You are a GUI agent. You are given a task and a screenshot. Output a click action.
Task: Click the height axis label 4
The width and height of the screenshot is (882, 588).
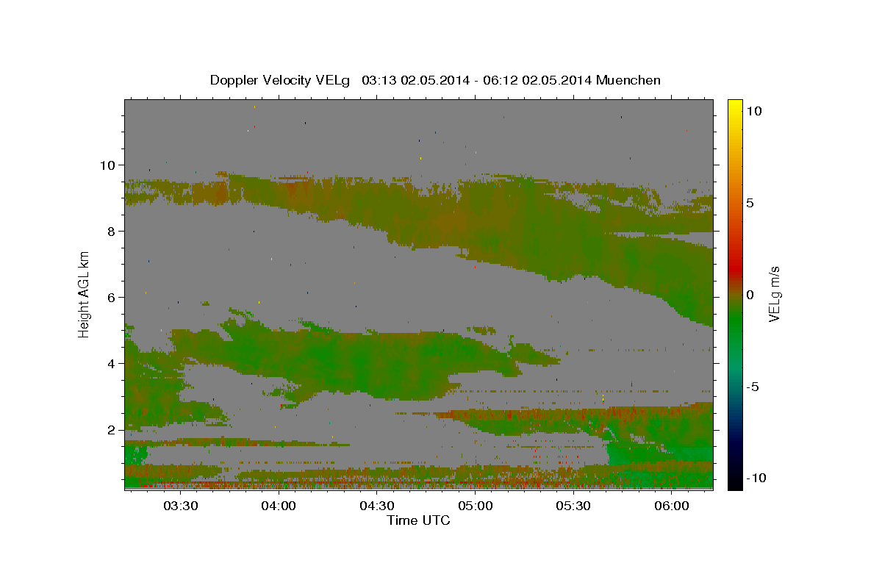pyautogui.click(x=112, y=363)
